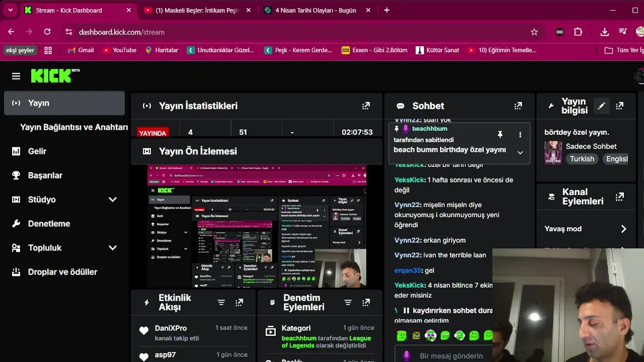
Task: Insert the angry yellow square emote
Action: click(x=416, y=335)
